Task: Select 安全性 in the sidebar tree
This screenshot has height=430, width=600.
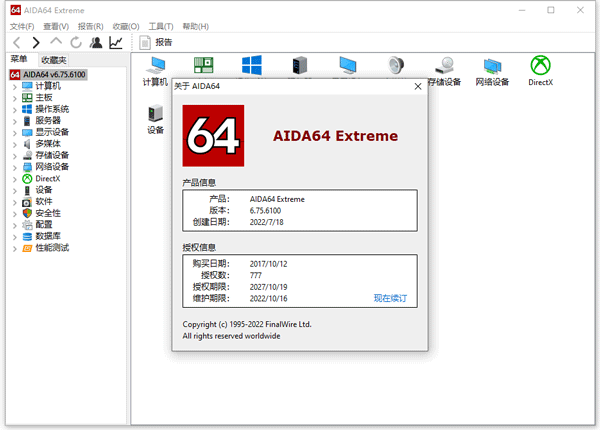Action: (48, 213)
